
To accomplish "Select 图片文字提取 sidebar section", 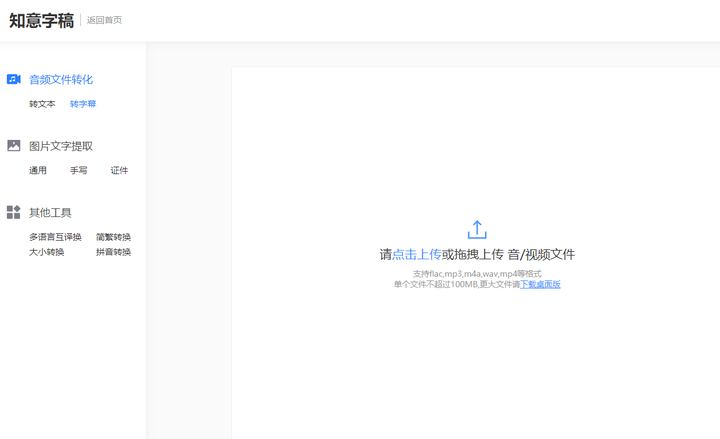I will point(61,146).
